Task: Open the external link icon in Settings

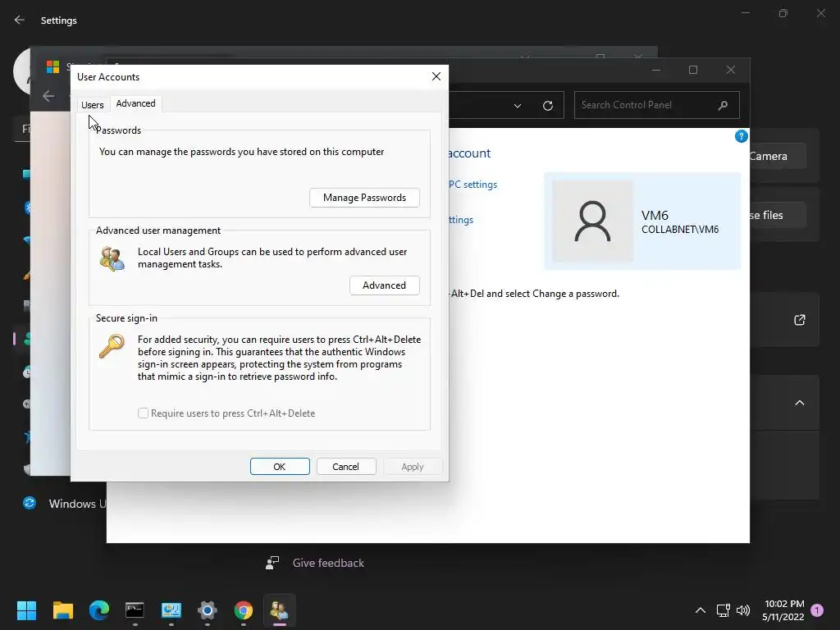Action: (799, 320)
